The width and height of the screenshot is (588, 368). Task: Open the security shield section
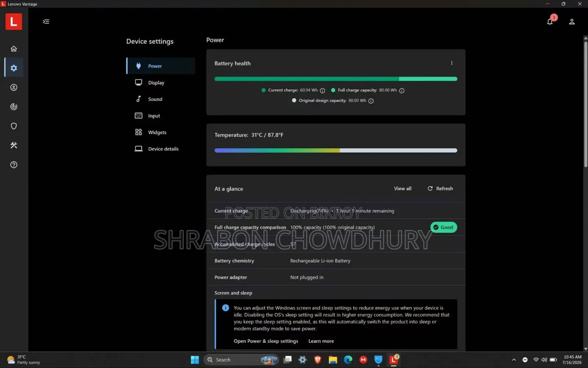14,126
